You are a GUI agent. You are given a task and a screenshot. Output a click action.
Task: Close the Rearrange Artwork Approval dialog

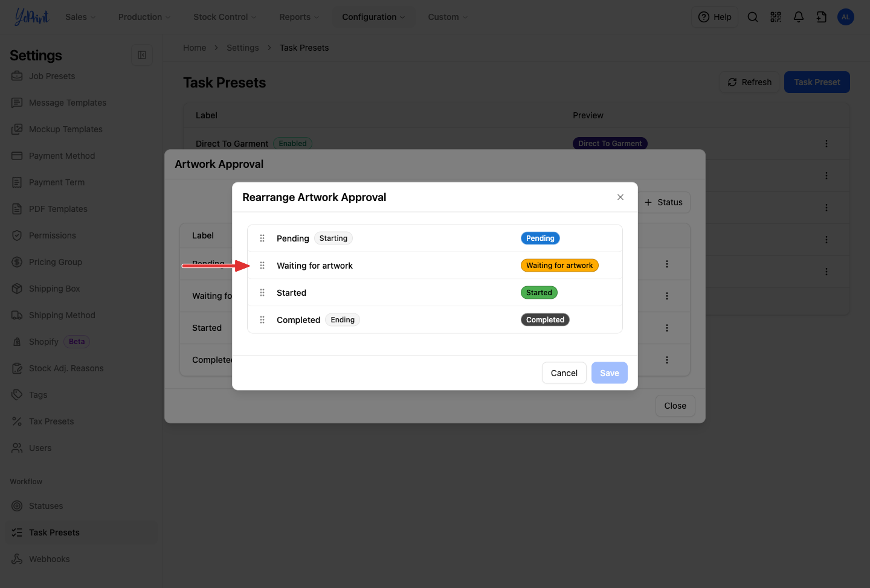coord(620,197)
